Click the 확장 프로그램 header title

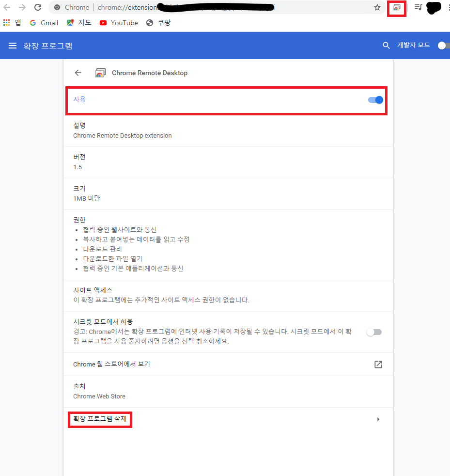click(48, 46)
